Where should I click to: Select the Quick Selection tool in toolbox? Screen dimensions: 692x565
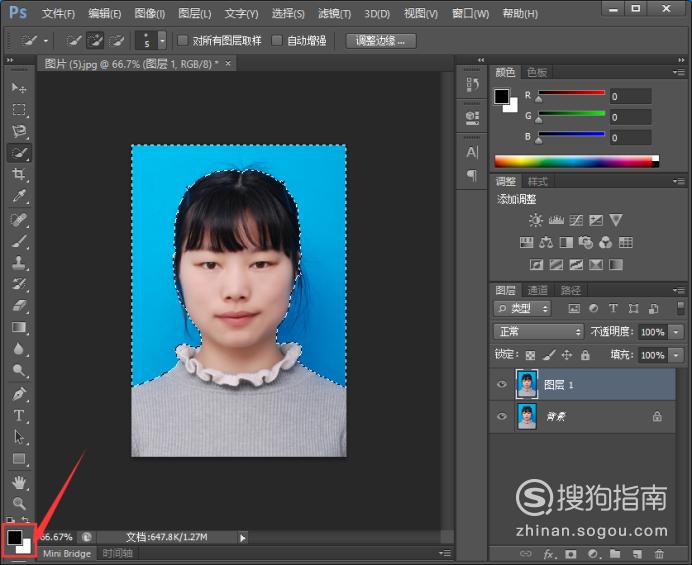click(19, 153)
